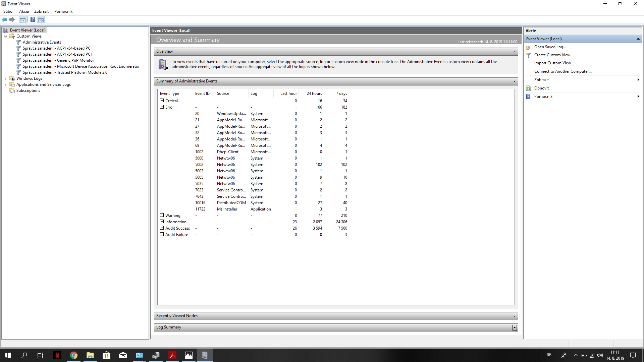Select the Subscriptions tree item
The height and width of the screenshot is (362, 644).
[x=28, y=90]
